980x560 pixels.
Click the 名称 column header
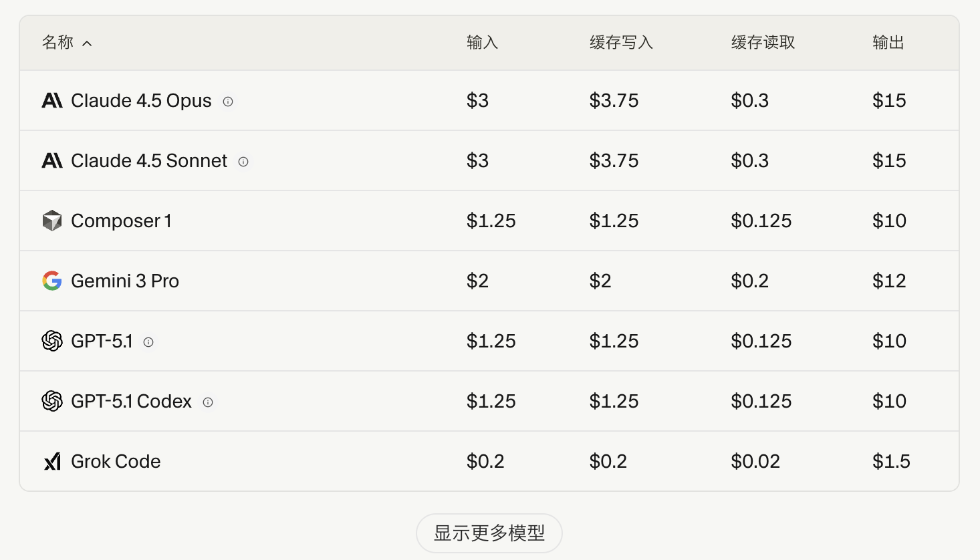[59, 42]
